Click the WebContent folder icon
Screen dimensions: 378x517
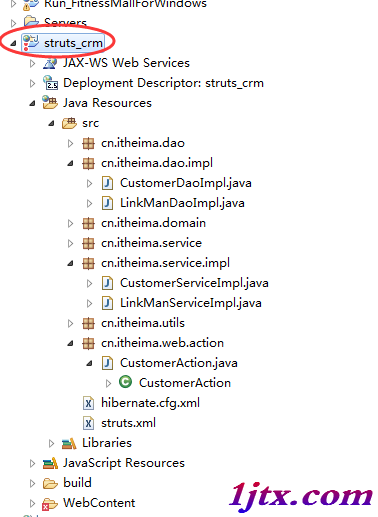click(50, 504)
